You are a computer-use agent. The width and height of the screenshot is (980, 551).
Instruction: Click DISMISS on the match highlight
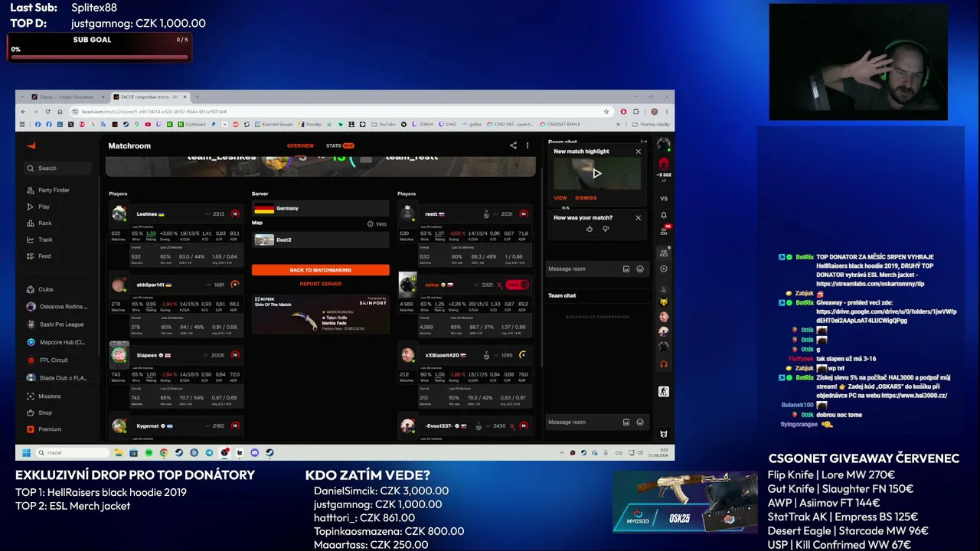[586, 198]
